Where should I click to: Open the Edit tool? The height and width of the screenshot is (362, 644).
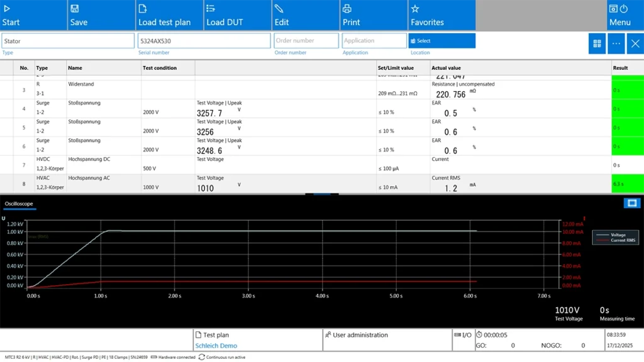point(305,15)
